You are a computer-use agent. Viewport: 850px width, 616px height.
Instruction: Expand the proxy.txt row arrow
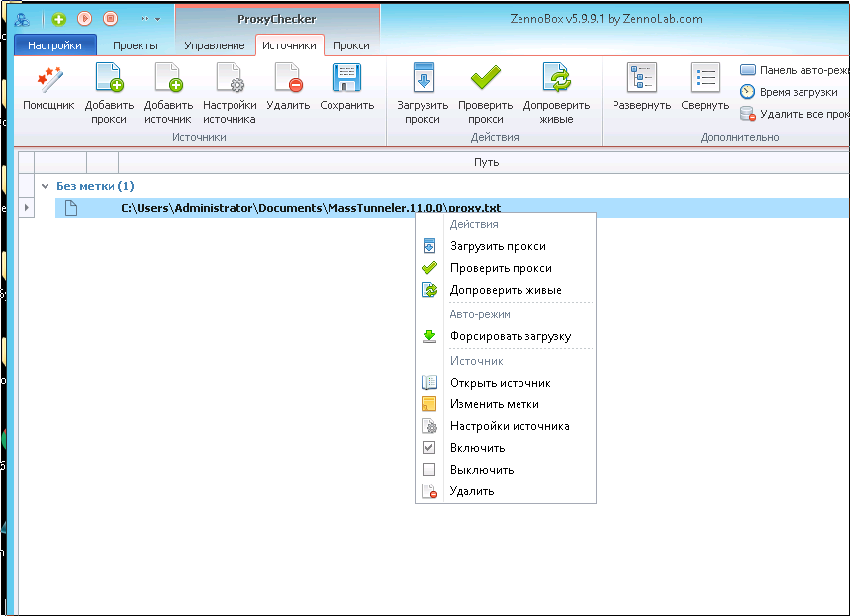coord(26,207)
